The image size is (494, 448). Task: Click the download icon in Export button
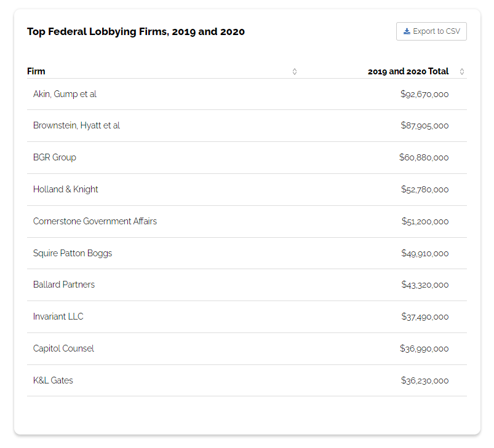click(x=407, y=31)
